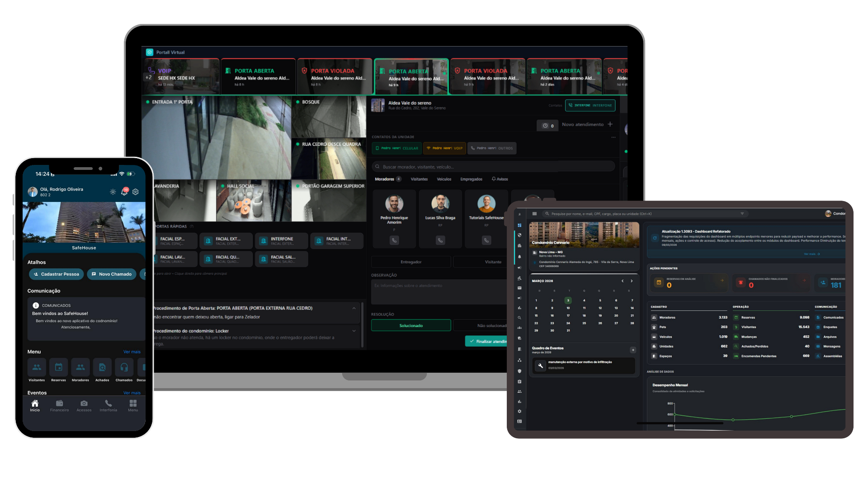Click Ver mais on update notice
The height and width of the screenshot is (488, 868).
pos(812,254)
